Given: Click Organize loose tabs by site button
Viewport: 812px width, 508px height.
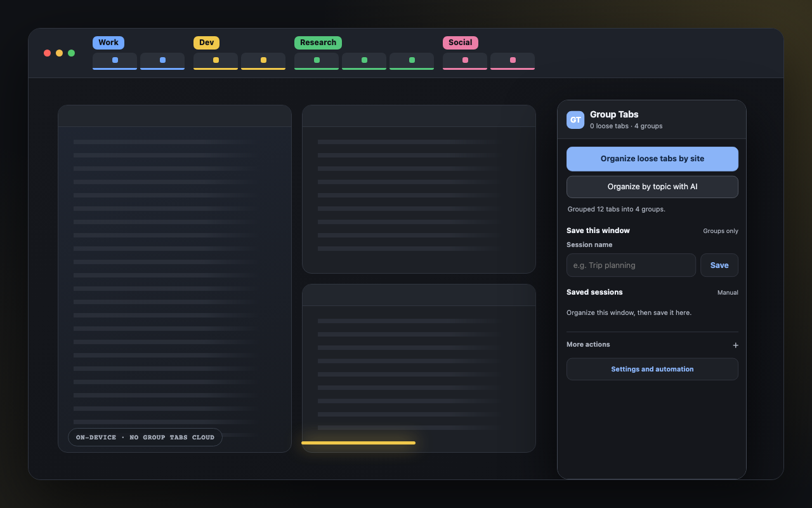Looking at the screenshot, I should coord(652,159).
